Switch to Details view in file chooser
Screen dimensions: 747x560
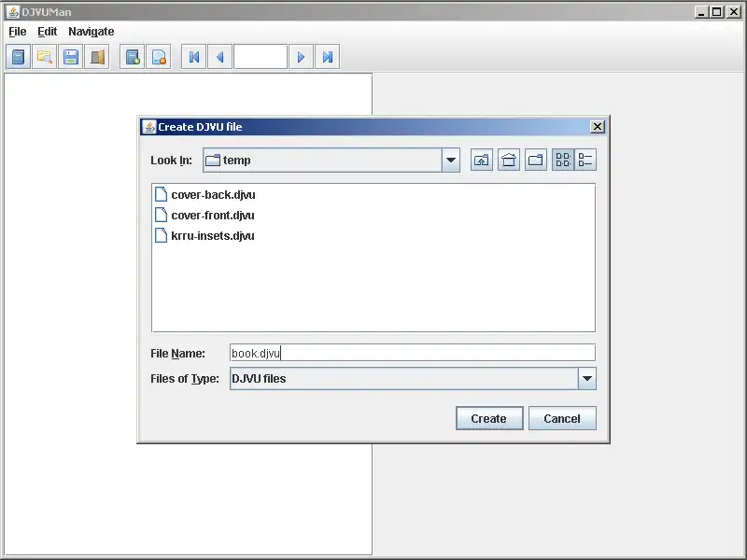(585, 160)
